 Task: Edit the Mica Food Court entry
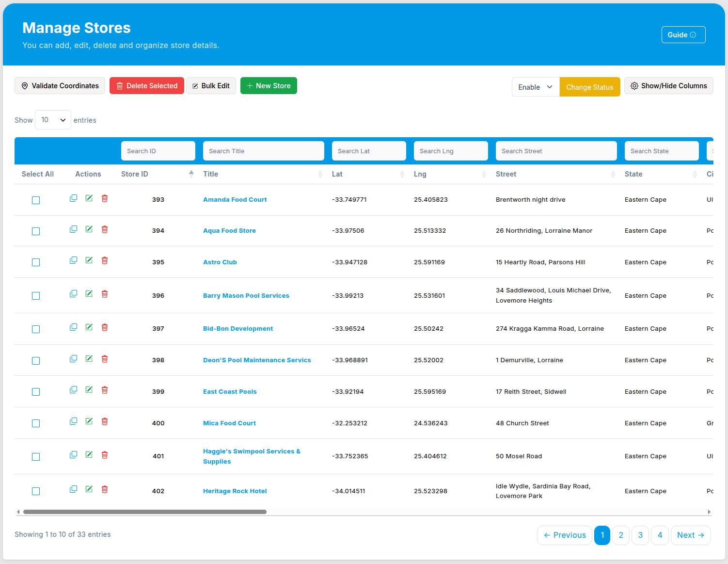(x=89, y=421)
